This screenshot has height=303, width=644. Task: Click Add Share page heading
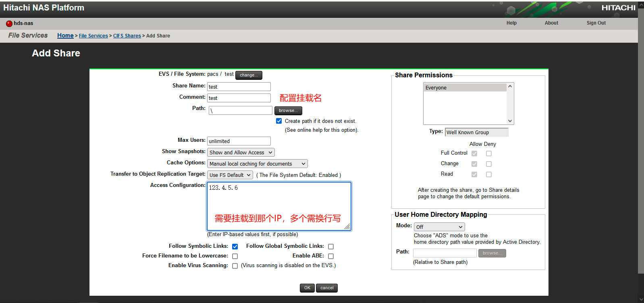point(56,53)
